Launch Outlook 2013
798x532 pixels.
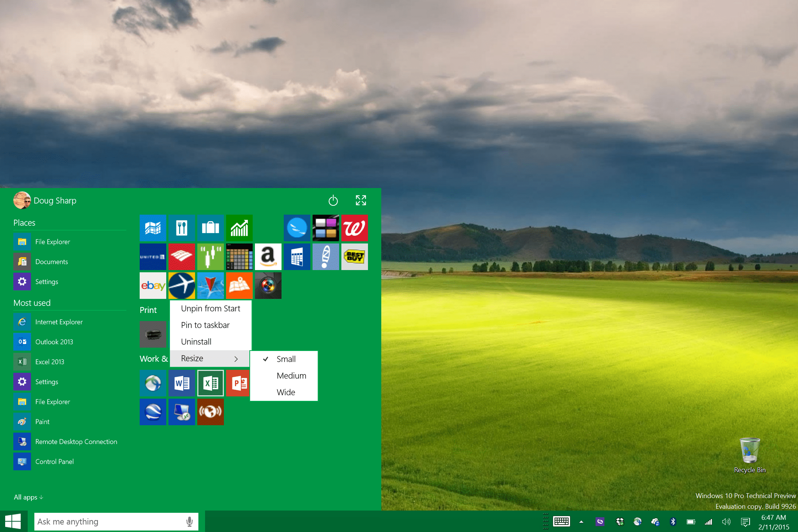pyautogui.click(x=69, y=342)
